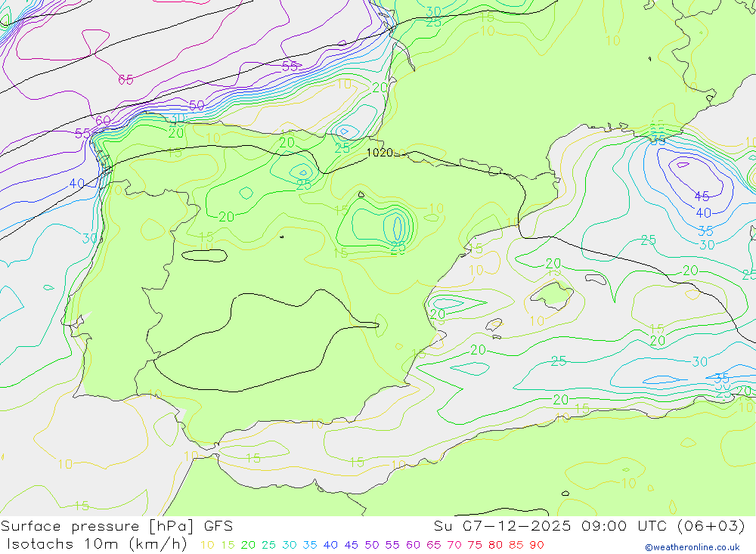The width and height of the screenshot is (756, 554).
Task: Click the weatheronline.co.uk copyright link
Action: (692, 547)
